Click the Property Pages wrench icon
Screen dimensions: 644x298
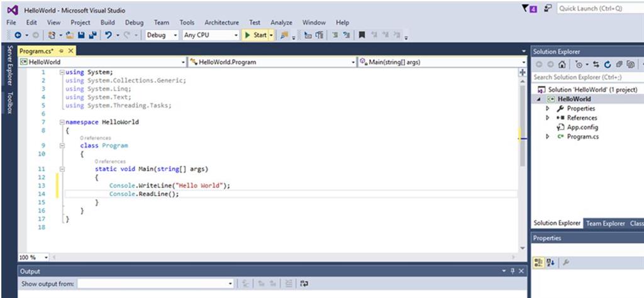pyautogui.click(x=565, y=262)
